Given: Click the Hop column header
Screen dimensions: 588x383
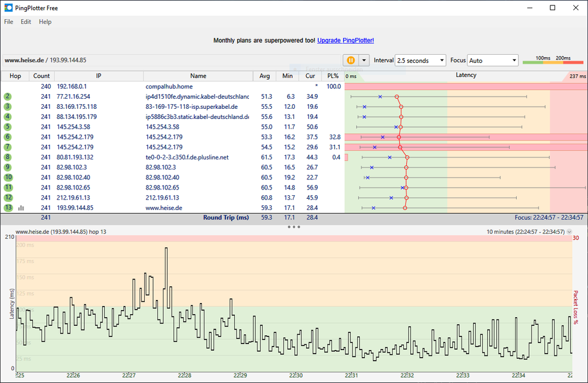Looking at the screenshot, I should (x=15, y=76).
